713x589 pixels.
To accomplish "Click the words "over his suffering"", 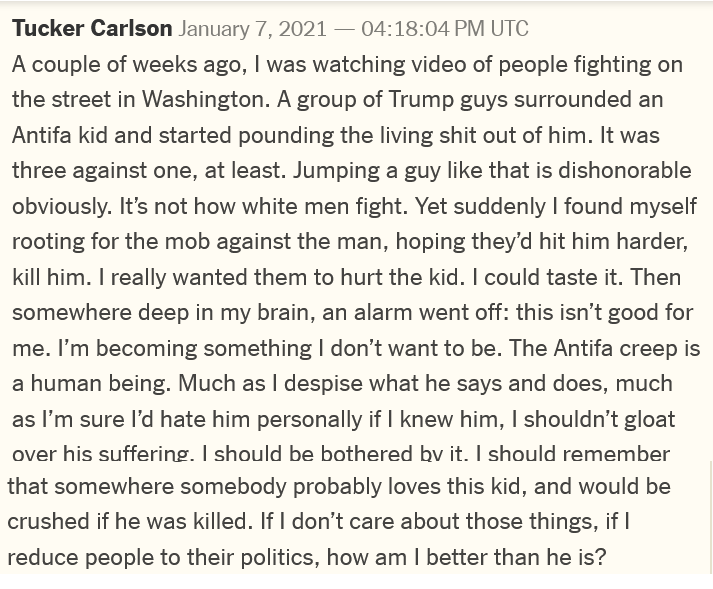I will [x=101, y=454].
